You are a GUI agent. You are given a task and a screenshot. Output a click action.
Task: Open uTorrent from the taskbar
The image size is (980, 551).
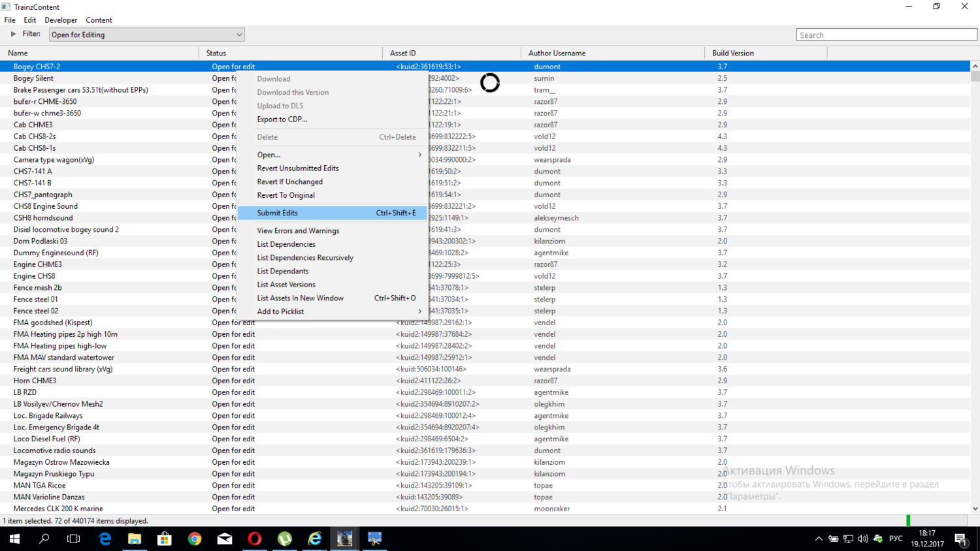tap(285, 539)
